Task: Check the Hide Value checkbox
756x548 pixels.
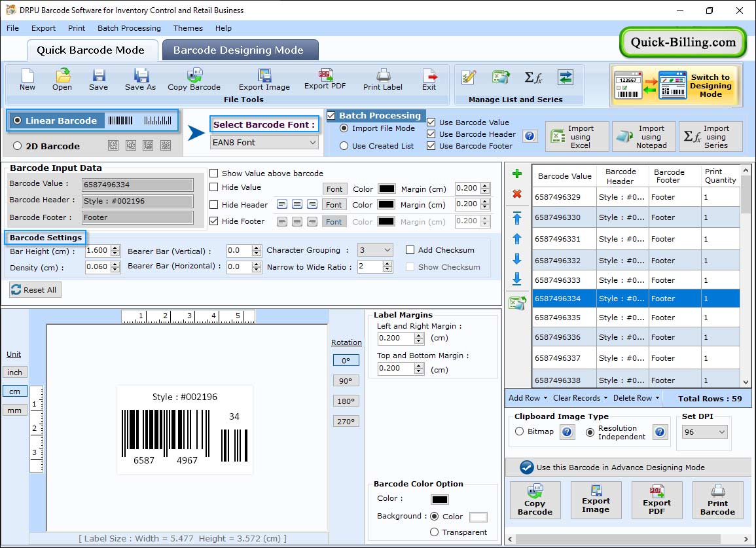Action: (x=213, y=187)
